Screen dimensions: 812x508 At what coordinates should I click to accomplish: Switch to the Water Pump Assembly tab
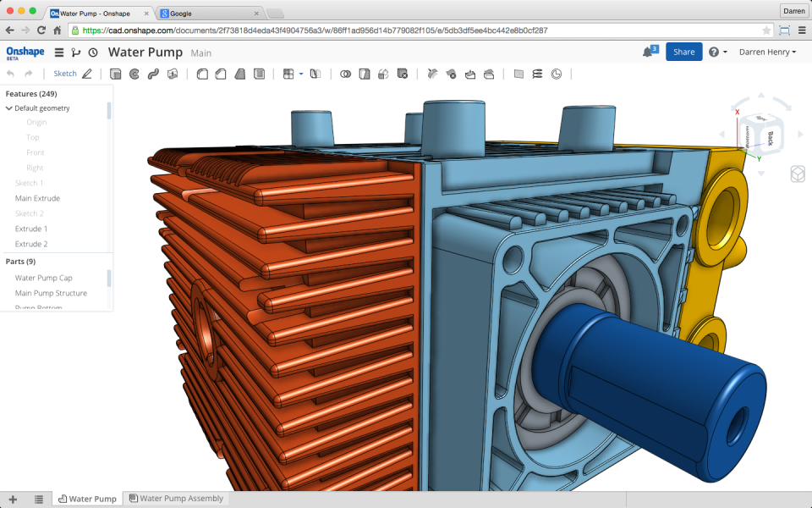[x=176, y=498]
